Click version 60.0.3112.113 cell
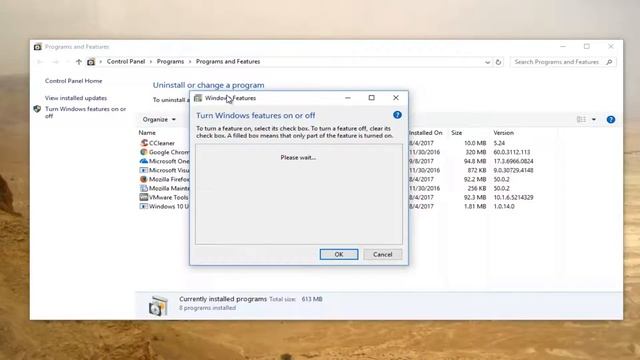This screenshot has height=360, width=640. [512, 152]
